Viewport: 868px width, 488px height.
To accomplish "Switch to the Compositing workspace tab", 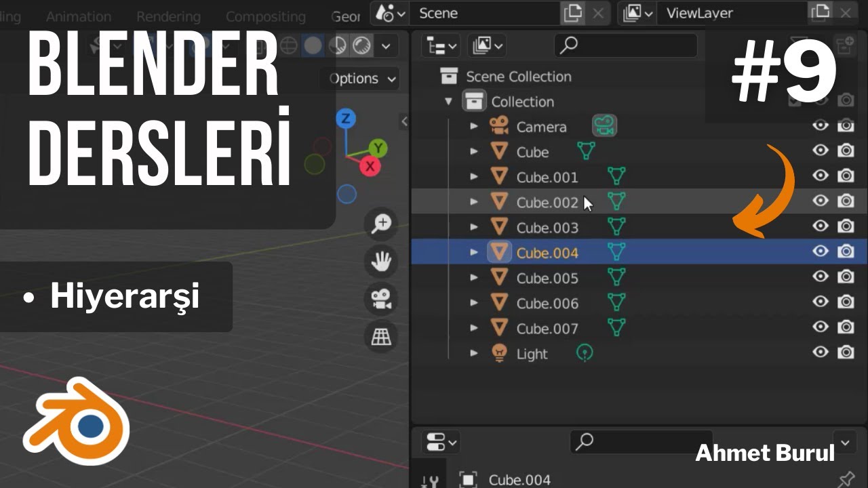I will click(x=266, y=16).
